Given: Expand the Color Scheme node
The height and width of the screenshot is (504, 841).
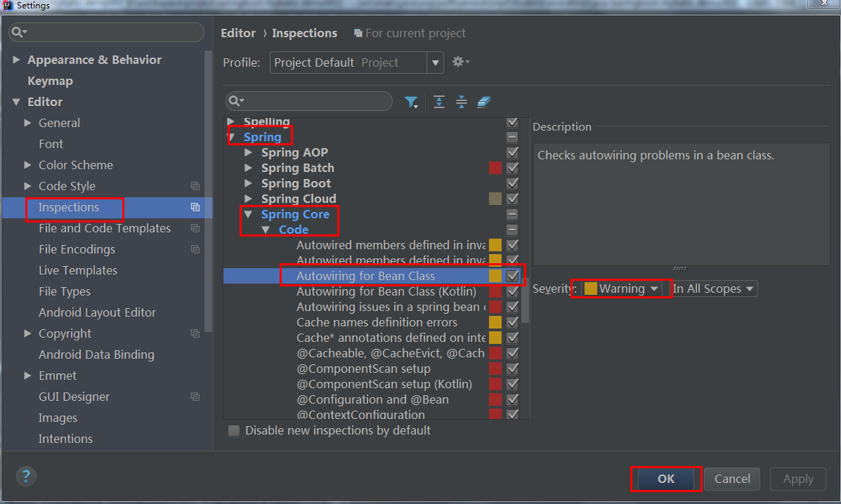Looking at the screenshot, I should pos(28,165).
